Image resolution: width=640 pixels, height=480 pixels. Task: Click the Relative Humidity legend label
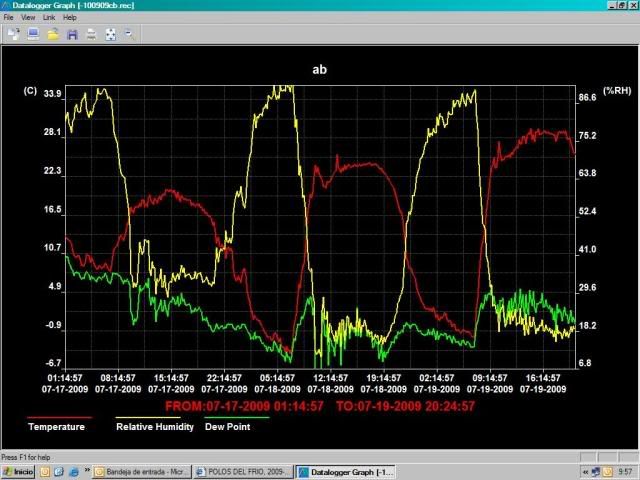[x=155, y=427]
